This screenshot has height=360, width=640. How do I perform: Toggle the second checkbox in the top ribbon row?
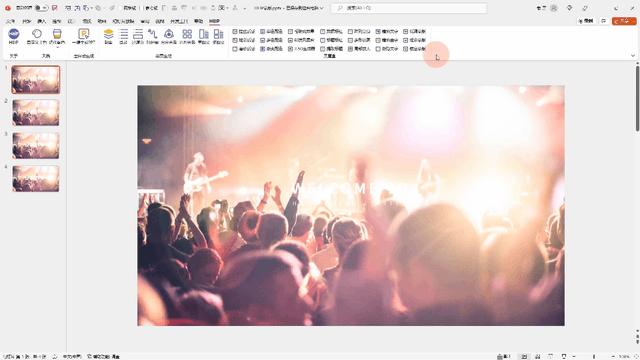pyautogui.click(x=262, y=31)
